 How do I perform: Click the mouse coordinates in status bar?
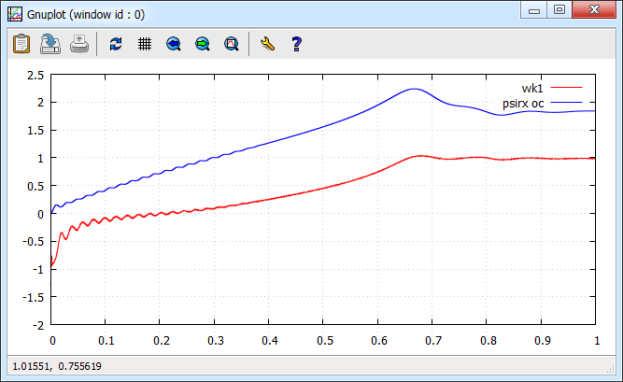pyautogui.click(x=57, y=366)
